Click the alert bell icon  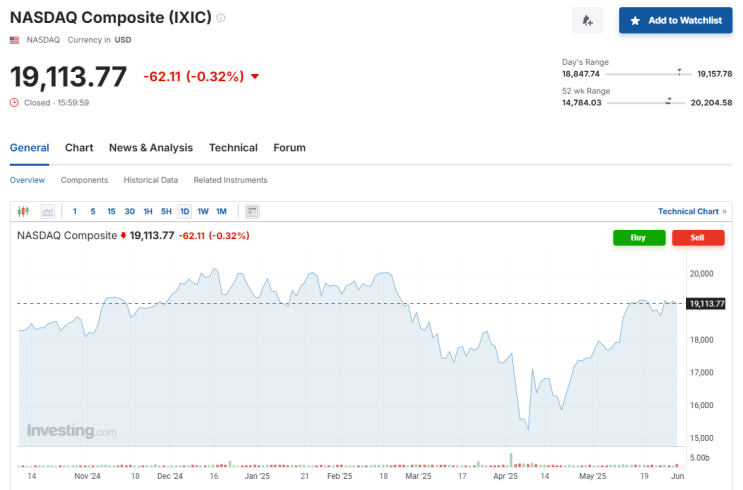click(587, 20)
